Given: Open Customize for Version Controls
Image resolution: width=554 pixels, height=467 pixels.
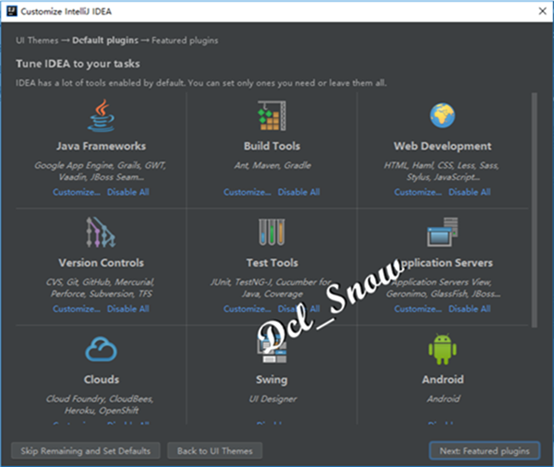Looking at the screenshot, I should click(77, 309).
